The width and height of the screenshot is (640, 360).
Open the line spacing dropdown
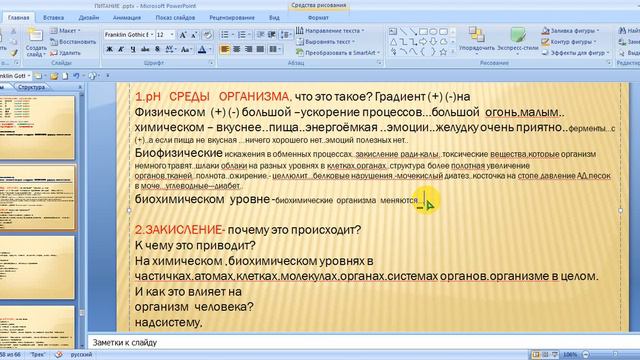(x=286, y=35)
